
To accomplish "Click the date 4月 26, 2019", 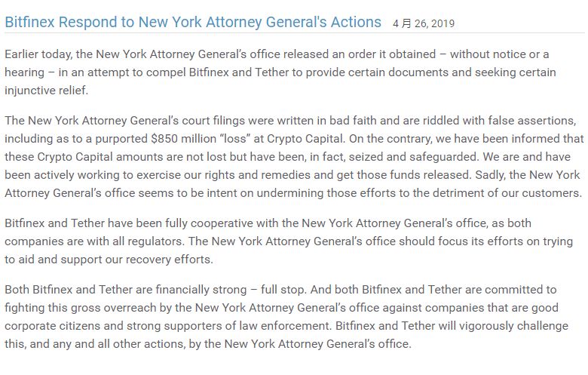I will pyautogui.click(x=424, y=23).
